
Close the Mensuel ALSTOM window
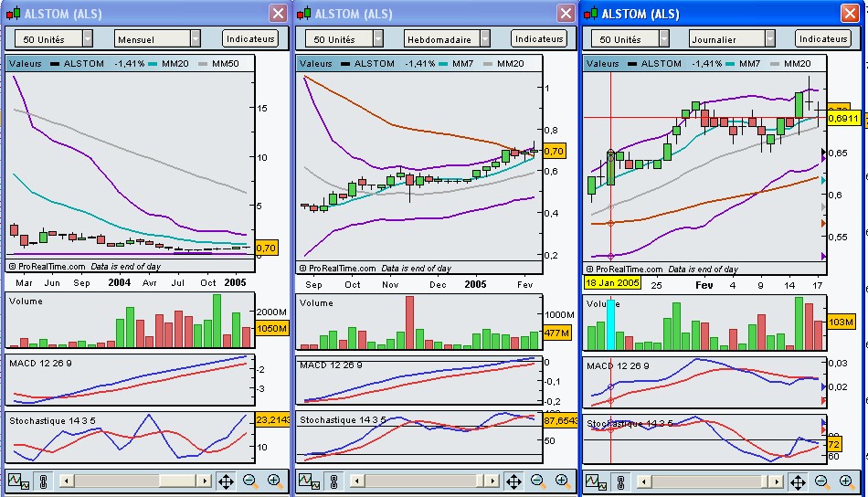pyautogui.click(x=278, y=14)
